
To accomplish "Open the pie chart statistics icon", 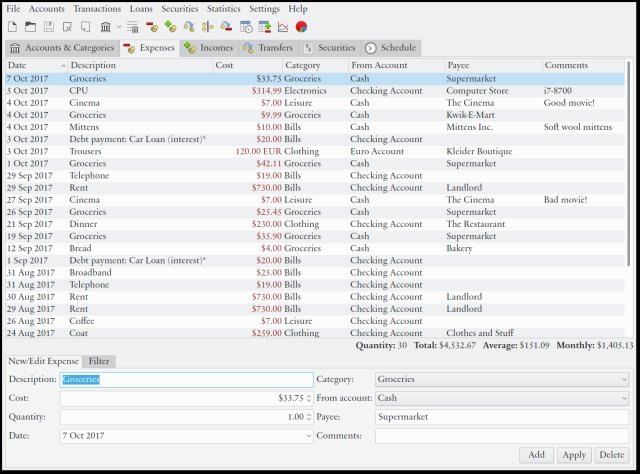I will (301, 26).
